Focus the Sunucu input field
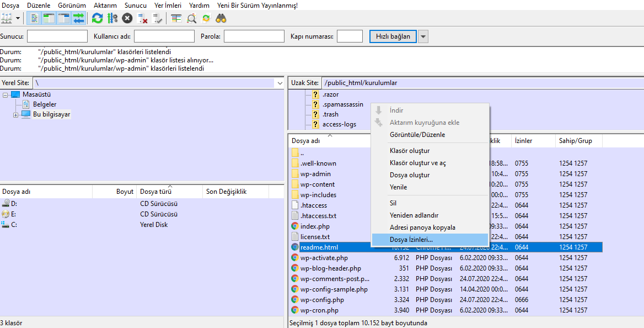The width and height of the screenshot is (644, 328). [57, 36]
